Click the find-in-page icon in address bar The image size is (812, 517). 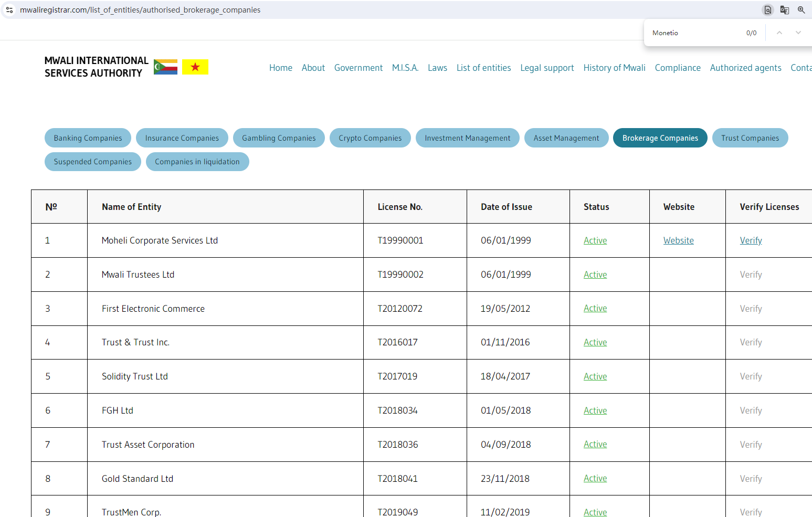point(767,10)
